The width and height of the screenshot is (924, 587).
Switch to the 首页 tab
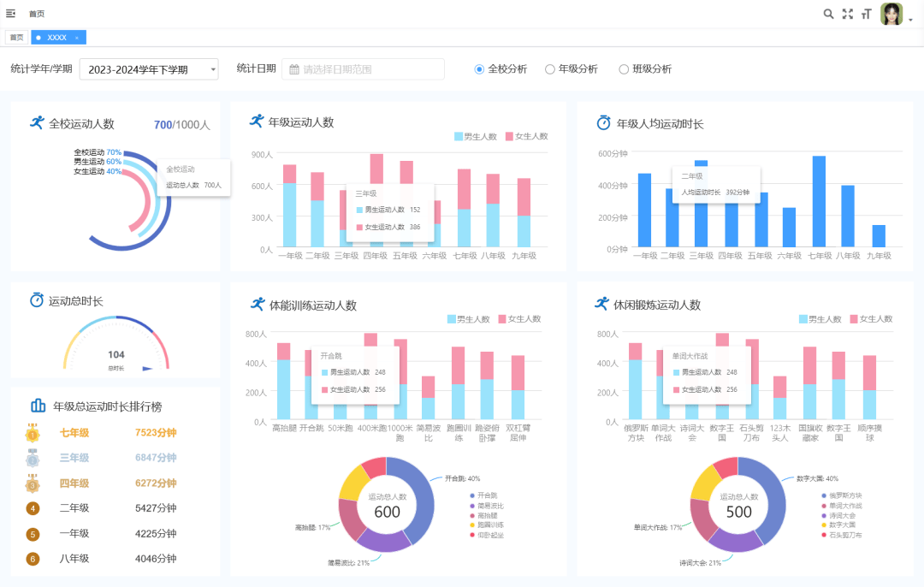pos(16,38)
